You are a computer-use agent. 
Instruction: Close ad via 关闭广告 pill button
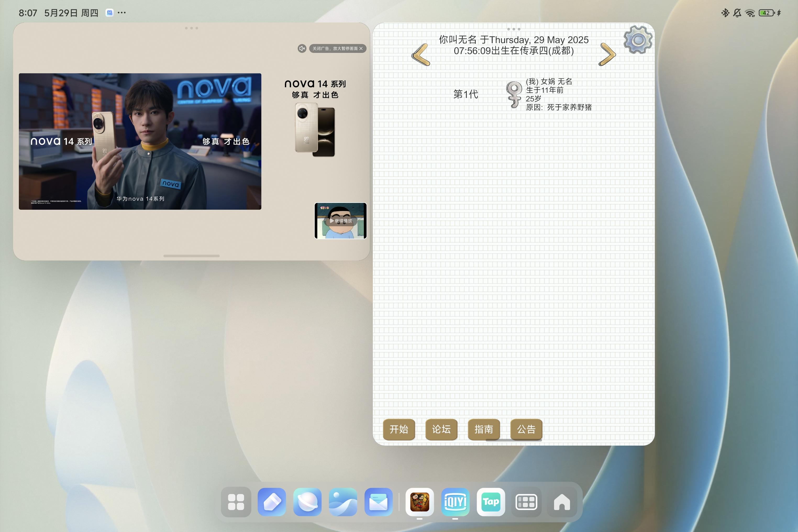337,48
